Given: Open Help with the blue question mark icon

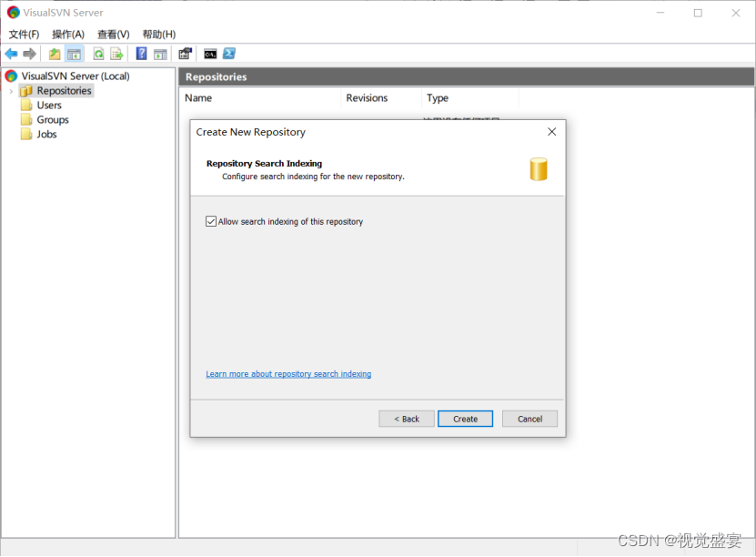Looking at the screenshot, I should pos(141,54).
